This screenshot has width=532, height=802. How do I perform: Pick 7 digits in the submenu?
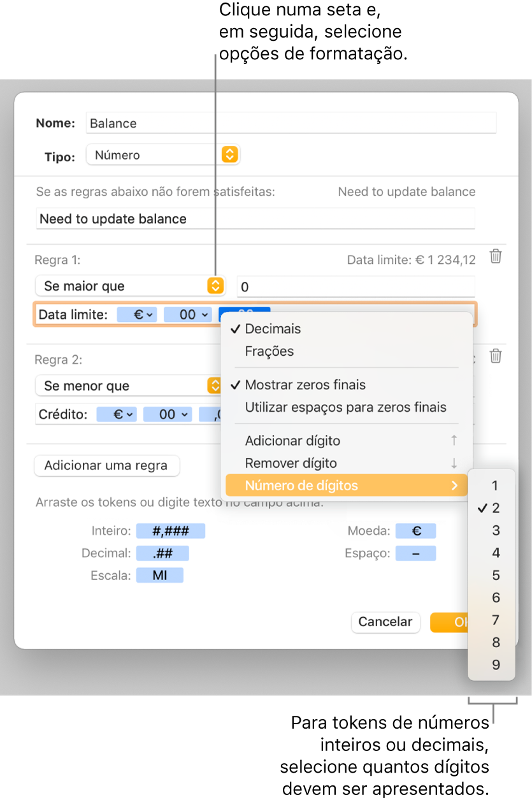pyautogui.click(x=492, y=620)
